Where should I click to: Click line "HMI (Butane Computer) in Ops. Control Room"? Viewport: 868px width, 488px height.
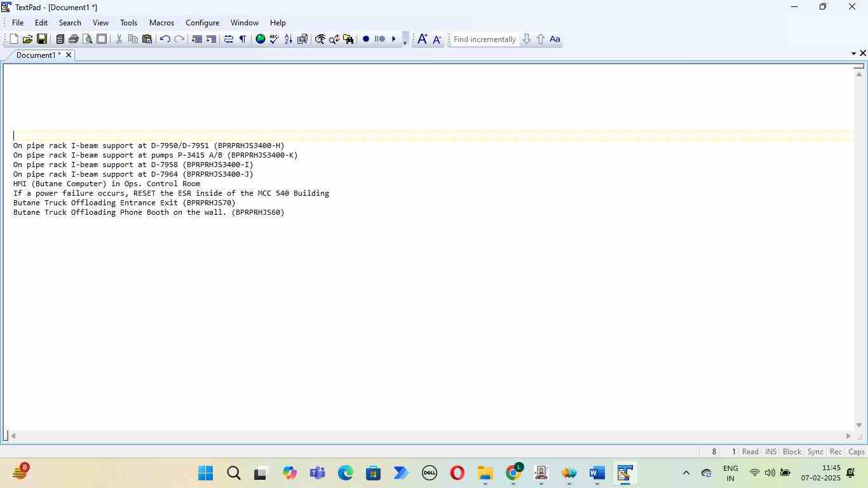[x=107, y=184]
